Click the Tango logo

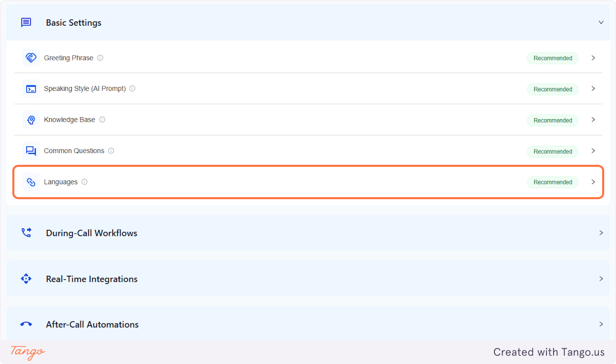point(26,352)
